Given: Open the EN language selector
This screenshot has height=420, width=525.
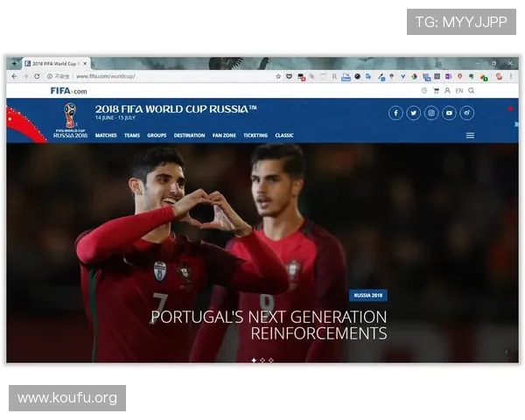Looking at the screenshot, I should [x=459, y=90].
